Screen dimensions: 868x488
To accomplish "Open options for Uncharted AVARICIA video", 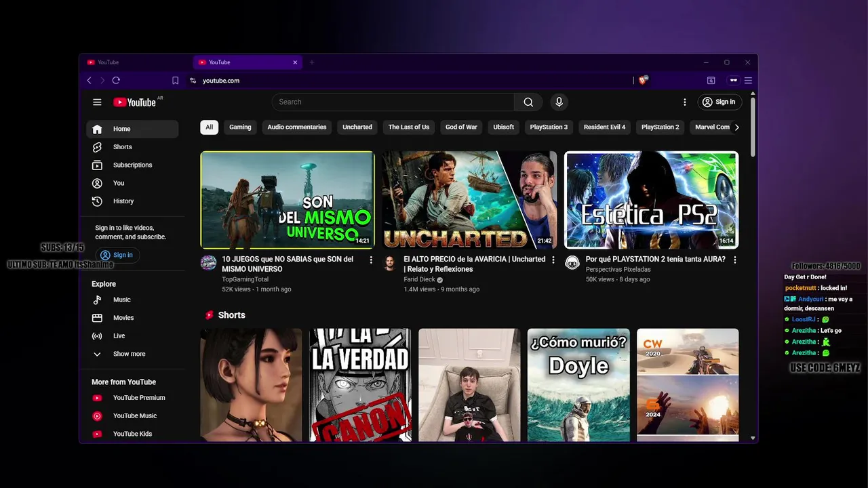I will tap(553, 260).
